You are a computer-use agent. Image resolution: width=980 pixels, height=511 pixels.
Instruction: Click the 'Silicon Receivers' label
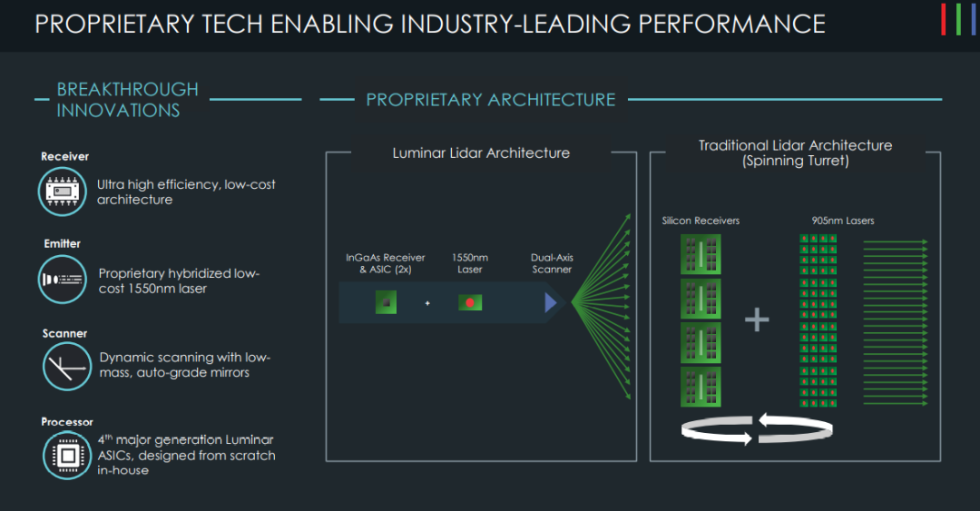[701, 221]
